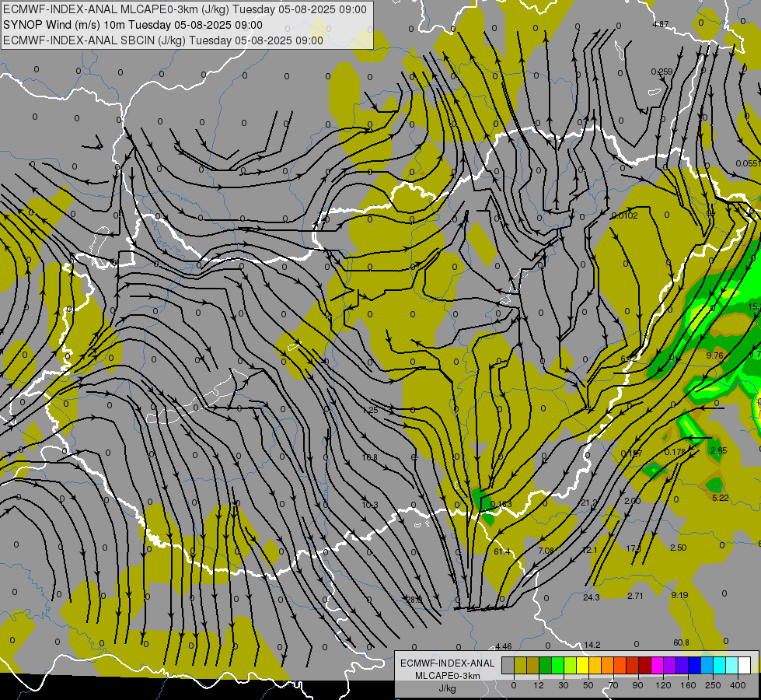
Task: Click the legend scale value 90
Action: point(637,685)
